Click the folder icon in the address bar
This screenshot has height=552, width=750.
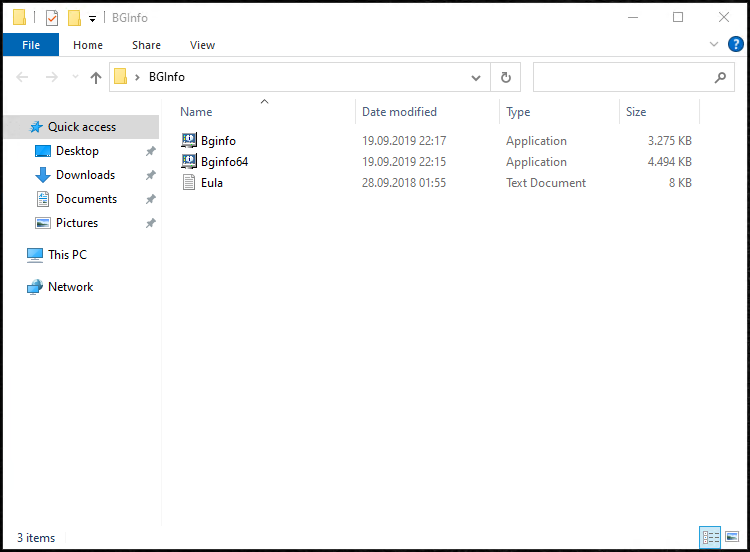tap(121, 77)
